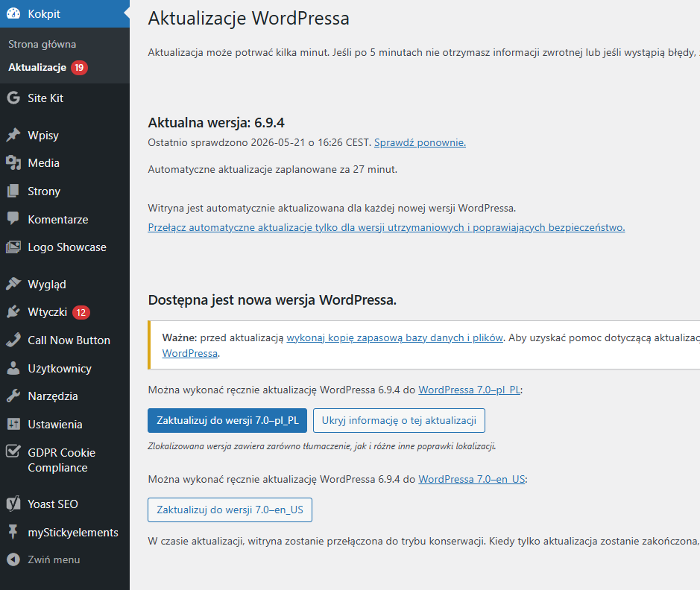Click the Zwiń menu collapse arrow icon
This screenshot has height=590, width=700.
click(x=13, y=559)
